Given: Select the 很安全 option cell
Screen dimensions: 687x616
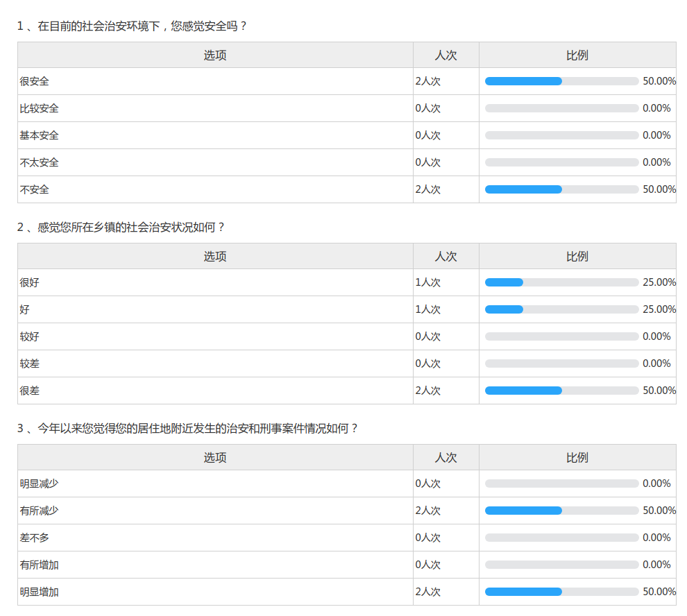Looking at the screenshot, I should coord(35,81).
